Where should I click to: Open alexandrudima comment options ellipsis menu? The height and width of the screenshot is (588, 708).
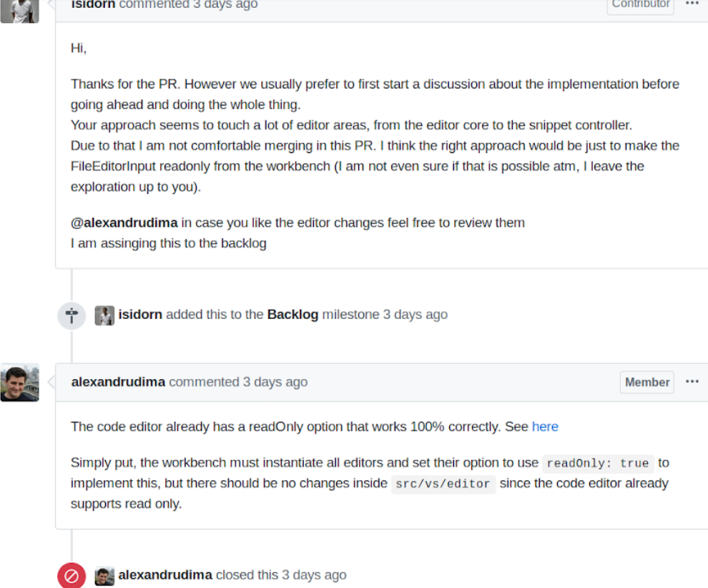(x=692, y=381)
